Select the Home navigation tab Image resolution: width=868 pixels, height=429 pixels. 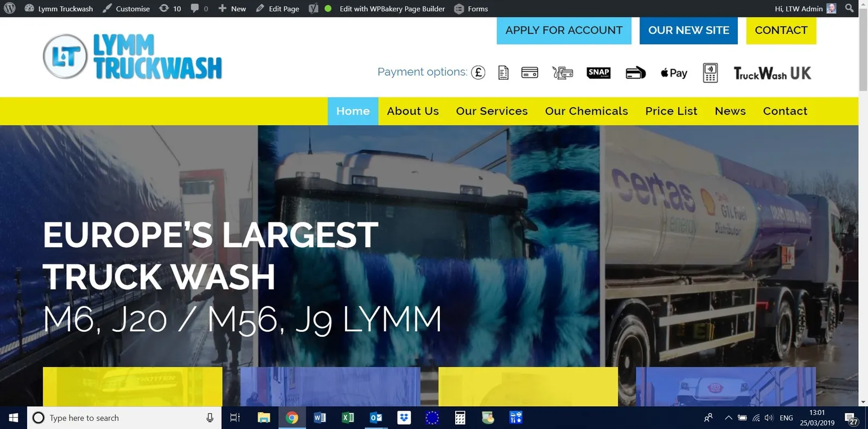(353, 111)
